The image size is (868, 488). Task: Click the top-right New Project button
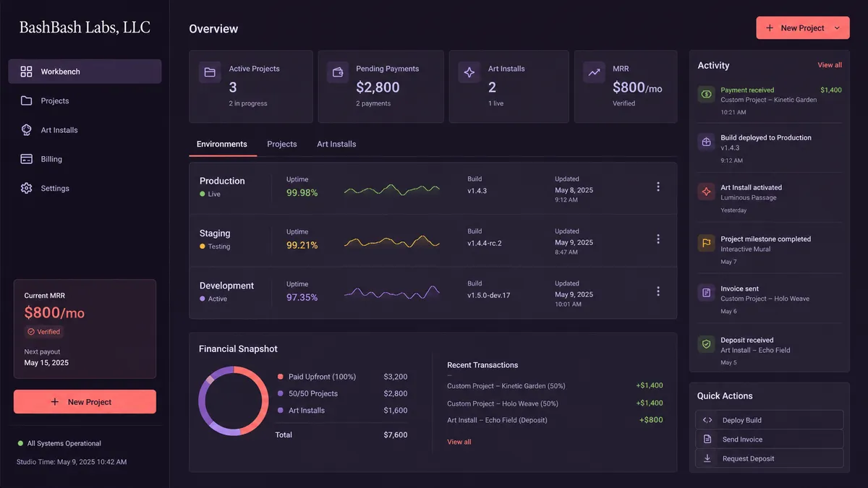tap(803, 28)
